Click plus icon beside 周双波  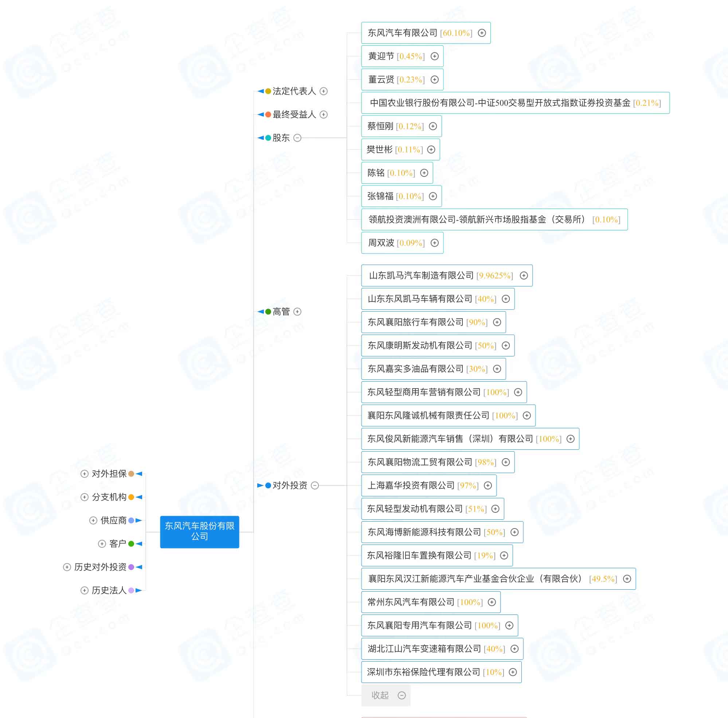point(434,243)
